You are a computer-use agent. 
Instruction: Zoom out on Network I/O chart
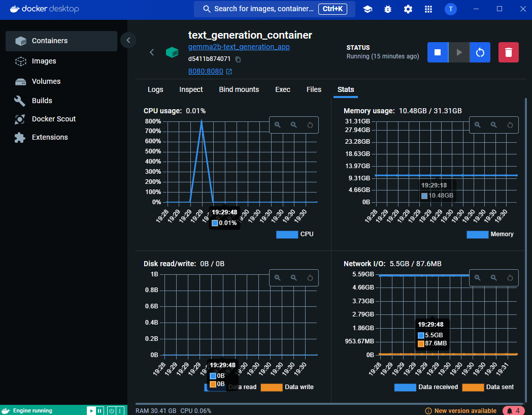click(x=493, y=278)
